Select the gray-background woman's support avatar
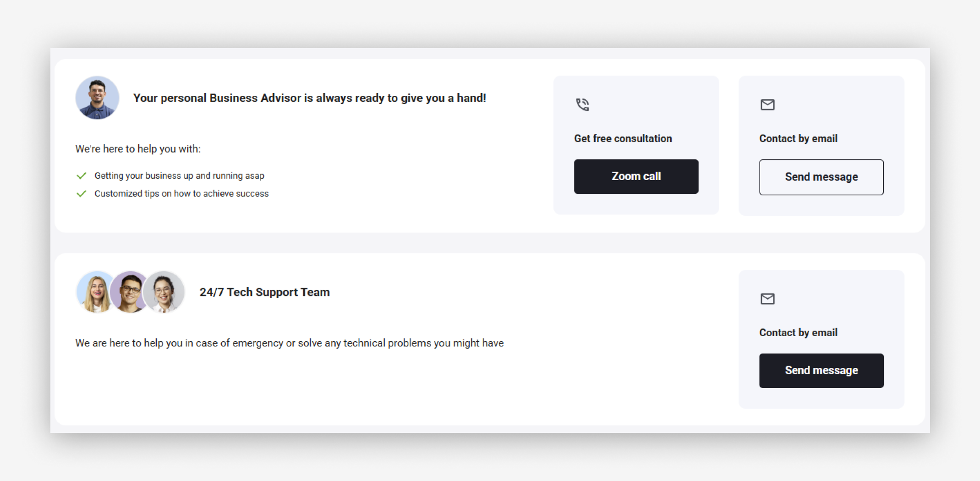 coord(164,292)
